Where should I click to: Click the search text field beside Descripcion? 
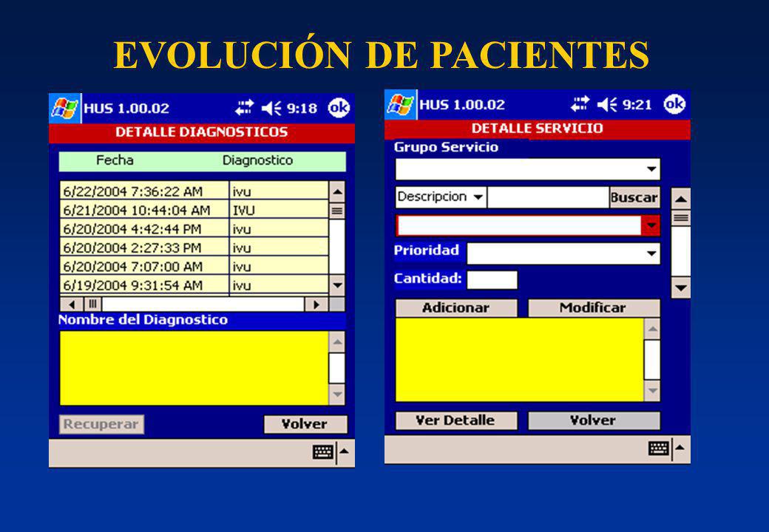(x=549, y=197)
